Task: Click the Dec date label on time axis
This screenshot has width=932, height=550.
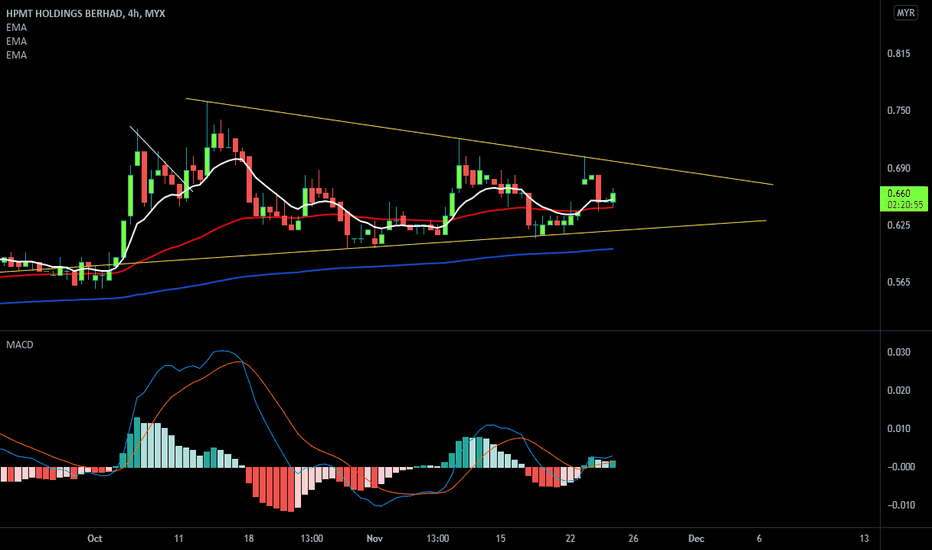Action: pos(696,539)
